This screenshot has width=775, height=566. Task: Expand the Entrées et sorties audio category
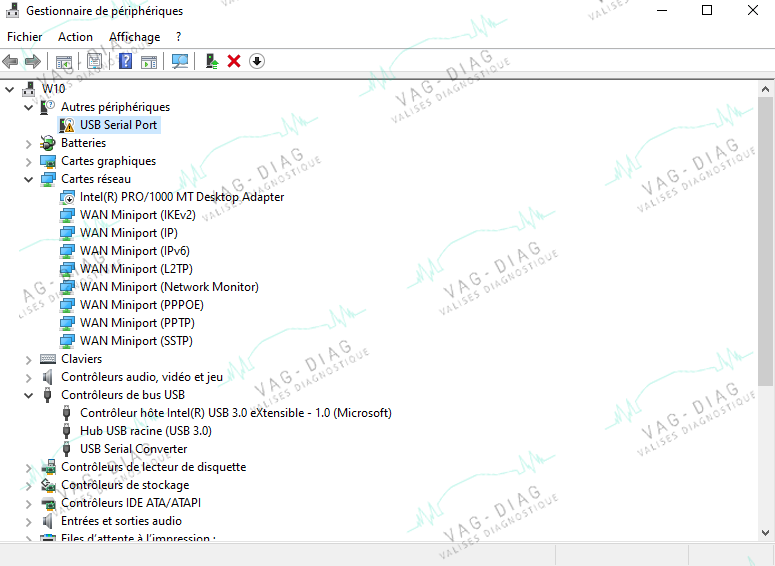click(29, 522)
